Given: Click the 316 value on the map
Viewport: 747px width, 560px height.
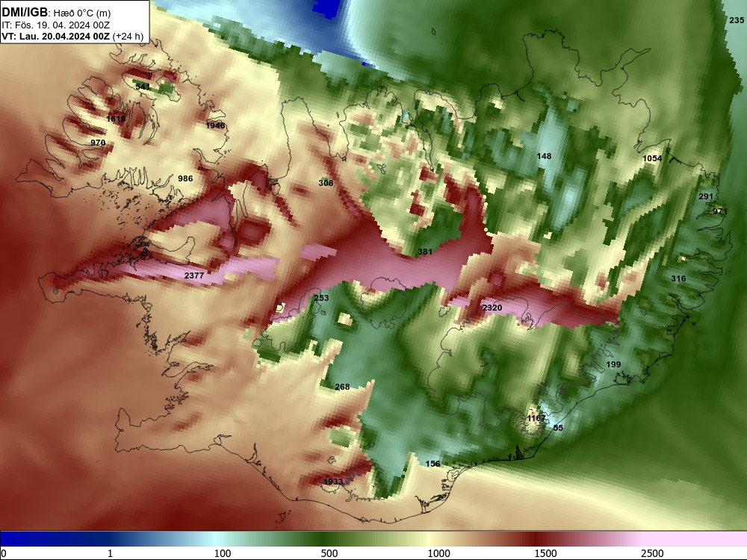Looking at the screenshot, I should [x=678, y=279].
